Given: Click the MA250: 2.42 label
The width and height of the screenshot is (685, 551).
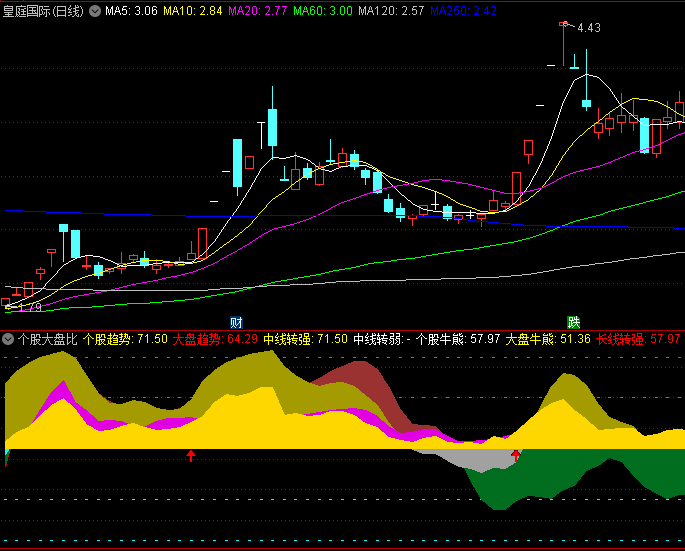Looking at the screenshot, I should point(463,11).
